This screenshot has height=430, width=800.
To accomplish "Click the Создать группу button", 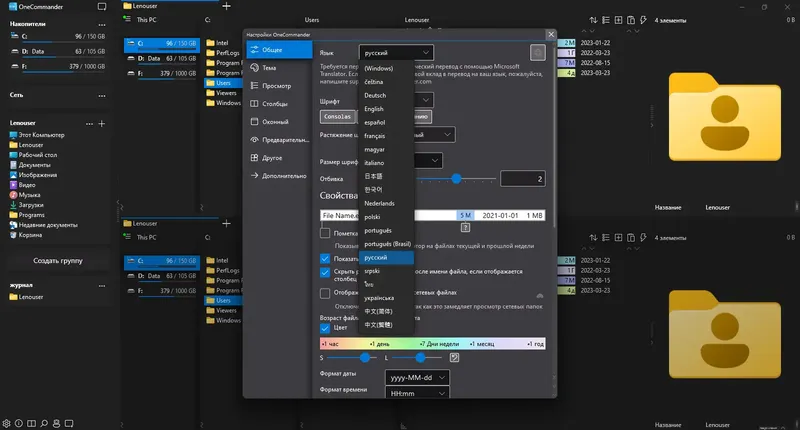I will 58,261.
